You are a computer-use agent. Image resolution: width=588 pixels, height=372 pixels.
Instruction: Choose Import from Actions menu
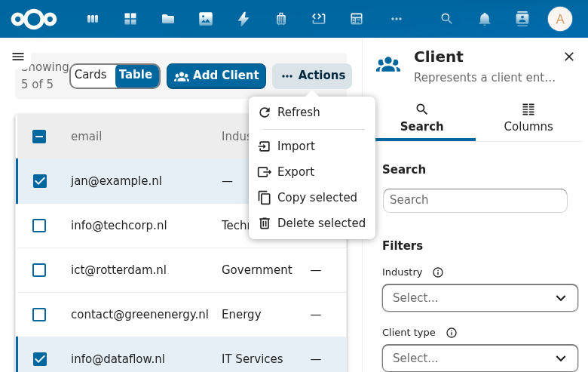click(x=312, y=146)
